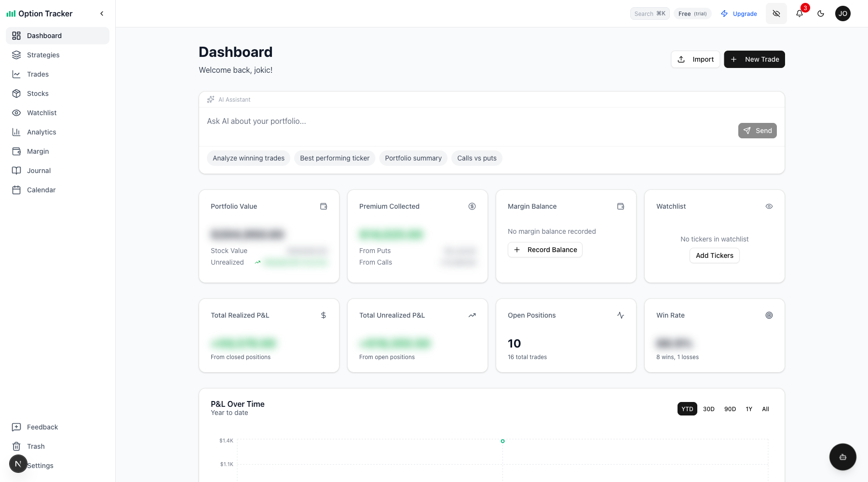Open the JO user avatar menu
The width and height of the screenshot is (868, 482).
843,13
